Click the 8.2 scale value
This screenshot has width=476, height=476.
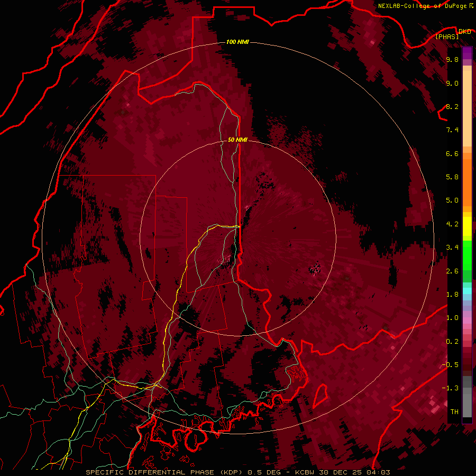click(452, 106)
